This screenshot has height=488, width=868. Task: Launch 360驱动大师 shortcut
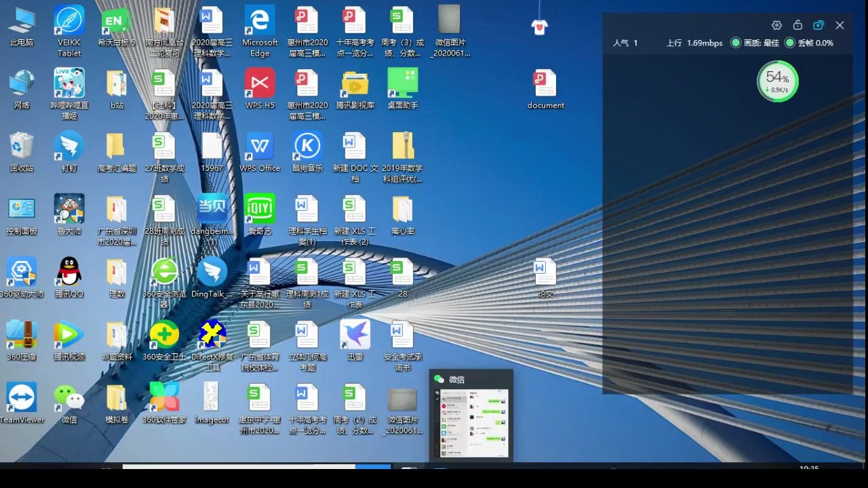(22, 278)
